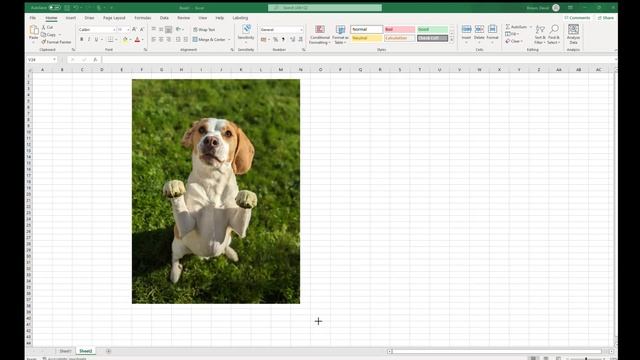The width and height of the screenshot is (640, 360).
Task: Click Merge & Center
Action: pos(209,40)
